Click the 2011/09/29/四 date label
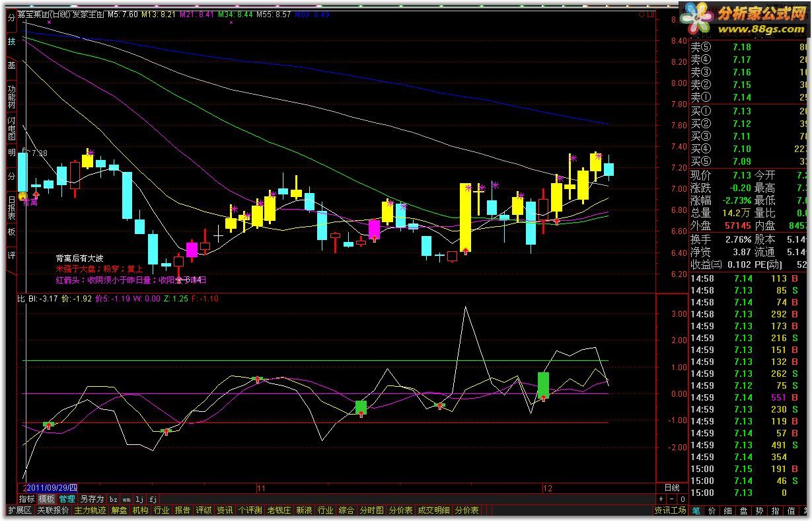Screen dimensions: 812x521 52,488
